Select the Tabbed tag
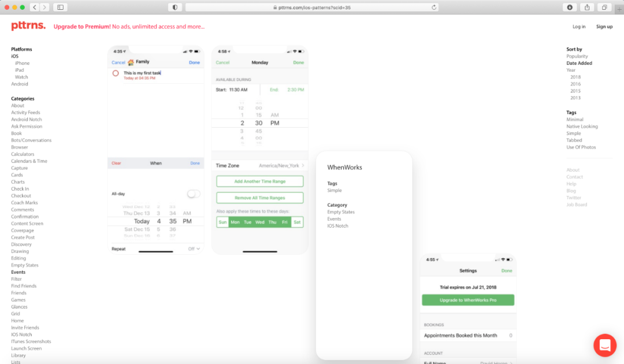 click(574, 140)
